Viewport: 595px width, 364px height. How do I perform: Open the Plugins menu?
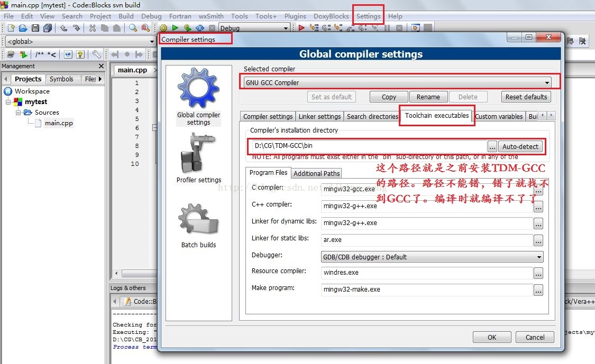295,16
